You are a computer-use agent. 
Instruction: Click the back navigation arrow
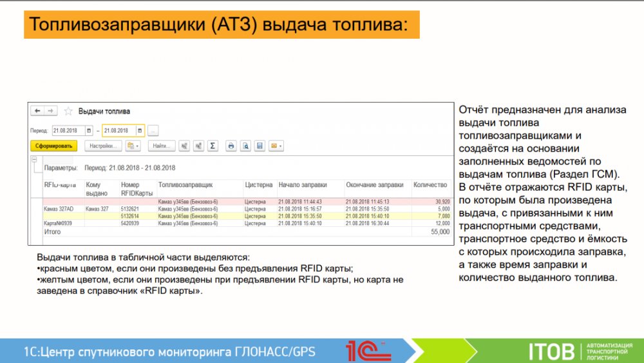point(37,111)
